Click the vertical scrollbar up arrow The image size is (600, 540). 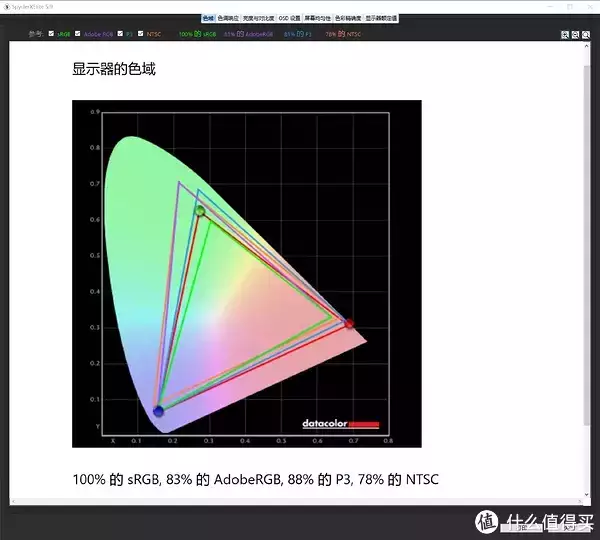pyautogui.click(x=587, y=46)
